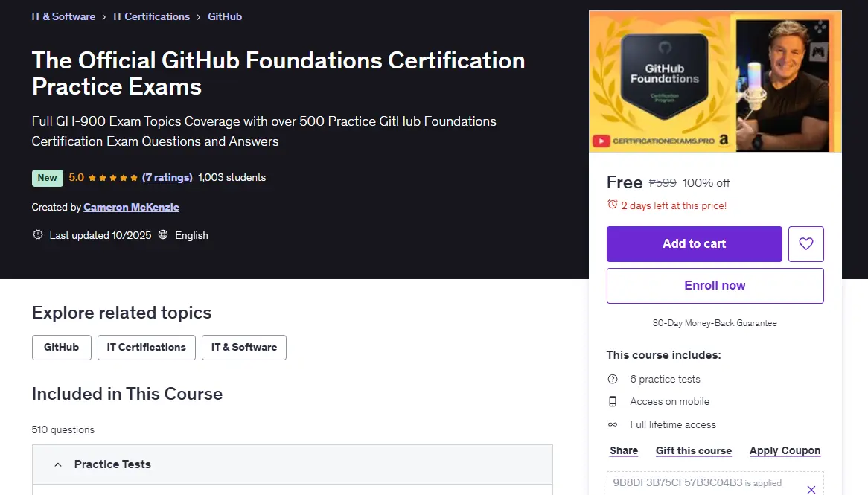Image resolution: width=868 pixels, height=495 pixels.
Task: Click the applied coupon code 9B8DF3B75CF57B3C04B3
Action: (677, 482)
